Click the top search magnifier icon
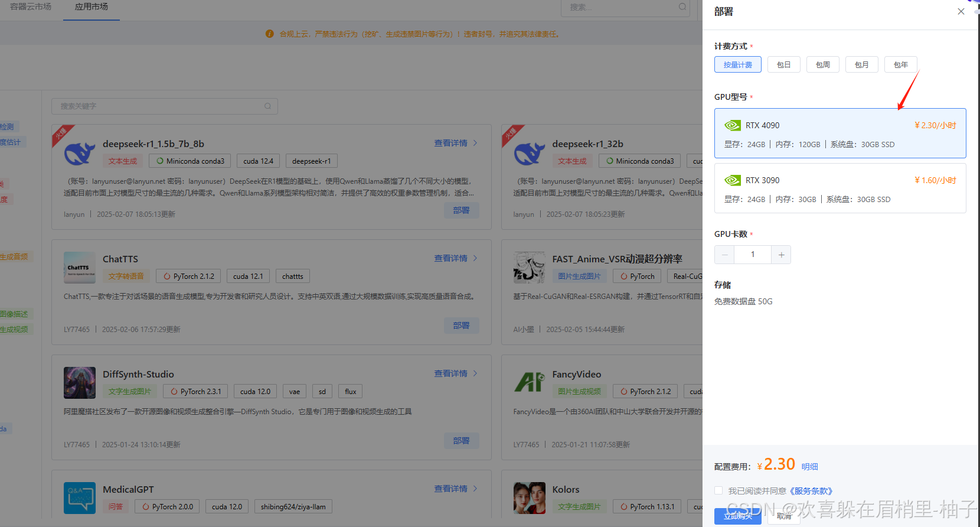This screenshot has height=527, width=980. tap(682, 7)
